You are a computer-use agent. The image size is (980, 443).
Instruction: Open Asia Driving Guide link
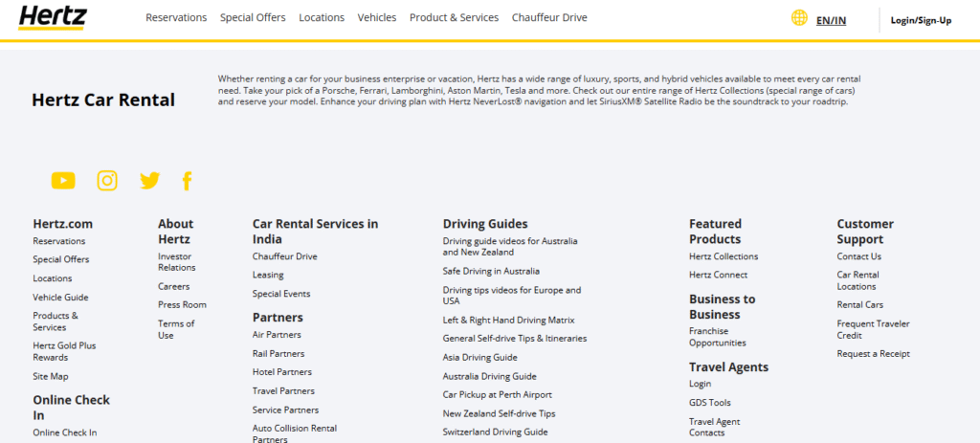pos(480,358)
